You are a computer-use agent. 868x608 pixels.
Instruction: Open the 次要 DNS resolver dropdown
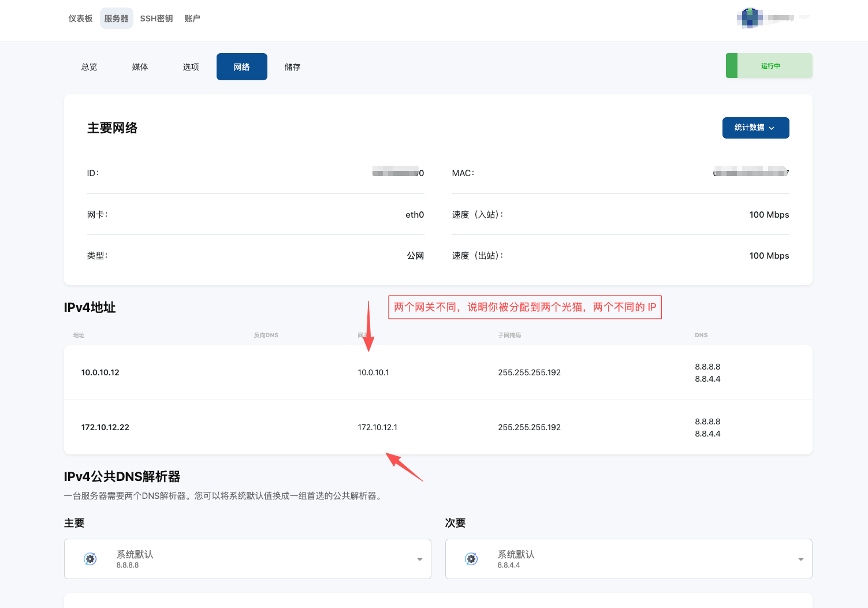(629, 559)
